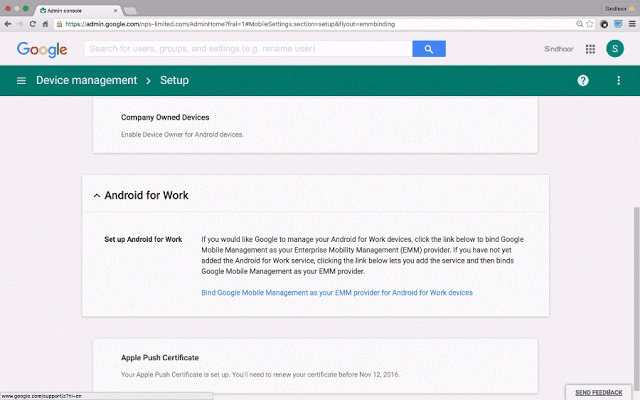
Task: Open the admin console navigation menu
Action: pos(21,80)
